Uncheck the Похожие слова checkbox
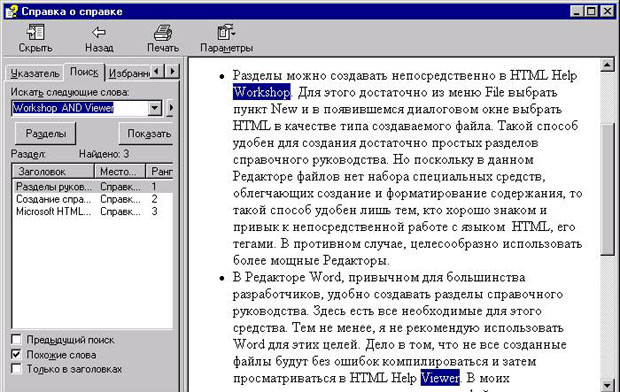The width and height of the screenshot is (620, 392). pyautogui.click(x=16, y=354)
